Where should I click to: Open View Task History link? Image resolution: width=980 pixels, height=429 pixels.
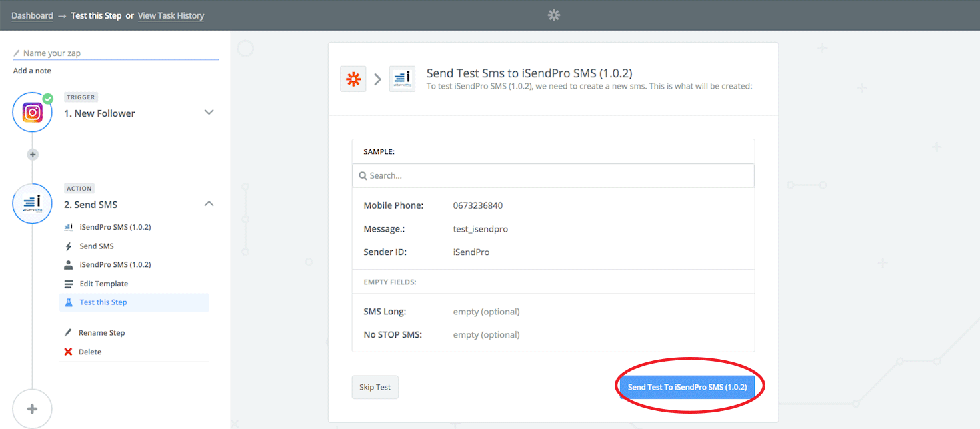point(171,15)
